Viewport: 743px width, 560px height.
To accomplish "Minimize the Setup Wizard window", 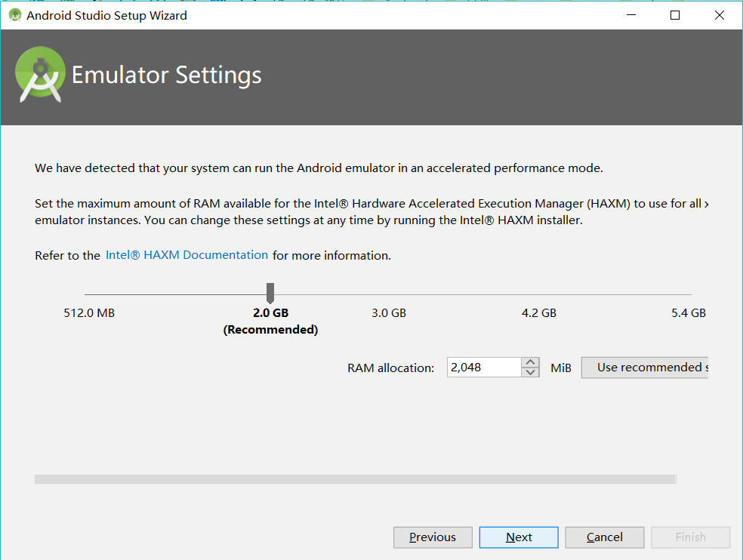I will (x=631, y=15).
